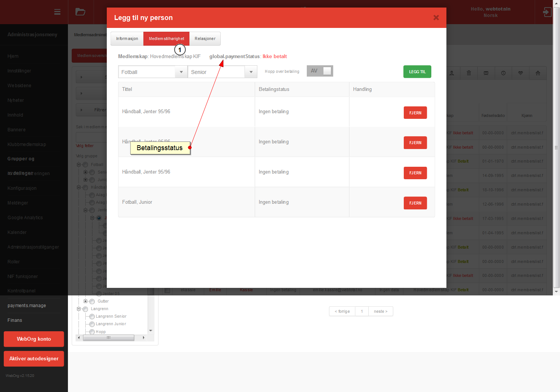The height and width of the screenshot is (392, 560).
Task: Open Kalender in the sidebar
Action: click(x=17, y=232)
